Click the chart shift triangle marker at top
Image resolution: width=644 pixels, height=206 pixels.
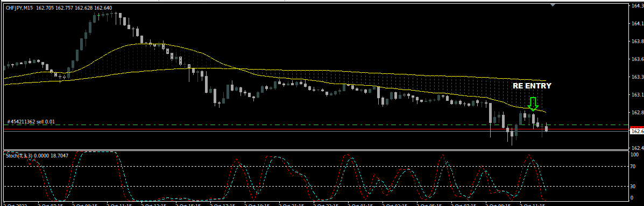point(553,4)
